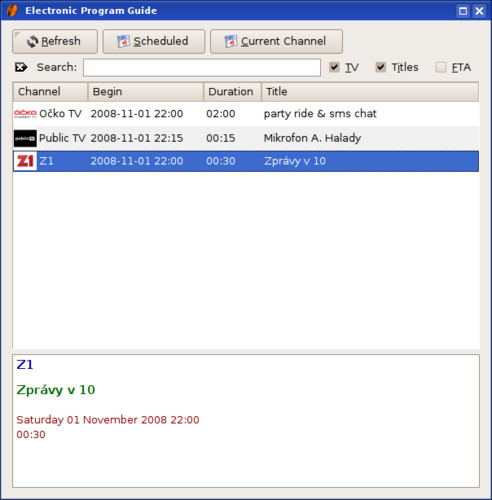This screenshot has height=500, width=492.
Task: Click the Title column header
Action: click(x=370, y=92)
